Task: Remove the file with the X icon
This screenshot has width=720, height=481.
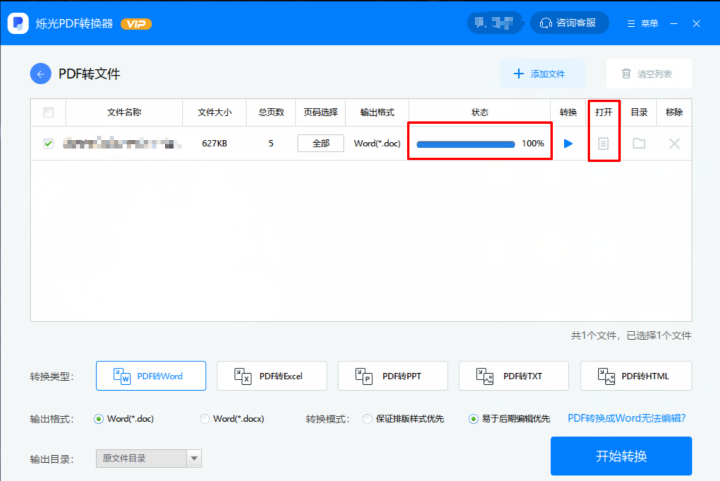Action: point(674,144)
